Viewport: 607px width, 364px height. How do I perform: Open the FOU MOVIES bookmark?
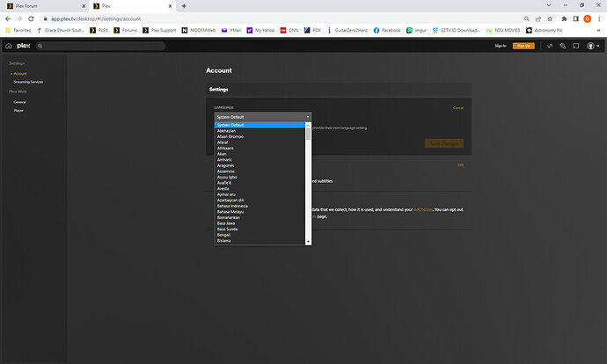503,30
